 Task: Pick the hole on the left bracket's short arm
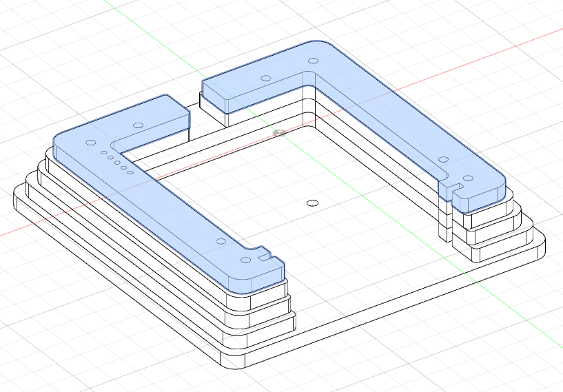click(138, 125)
